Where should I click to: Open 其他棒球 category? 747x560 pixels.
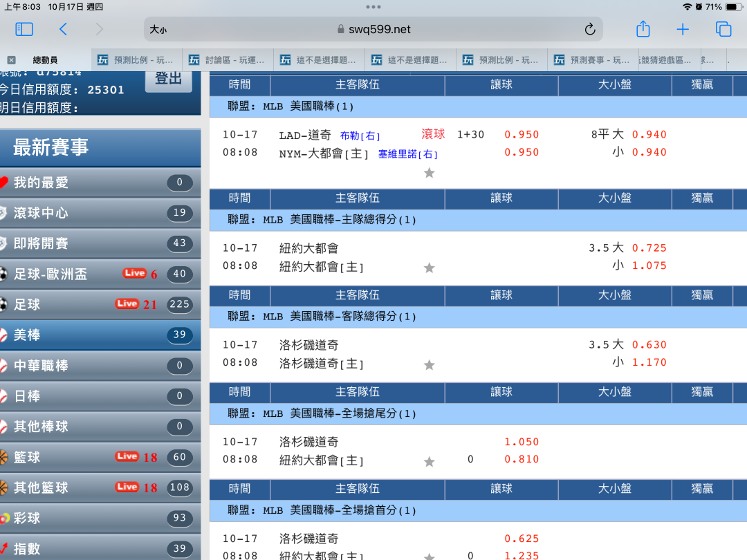click(100, 426)
